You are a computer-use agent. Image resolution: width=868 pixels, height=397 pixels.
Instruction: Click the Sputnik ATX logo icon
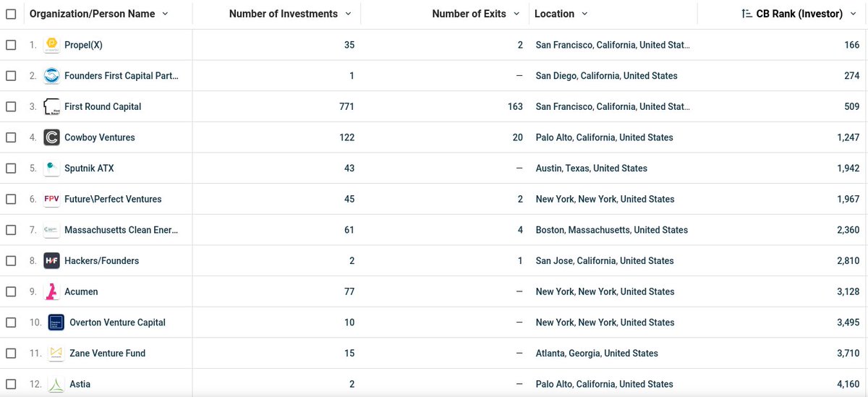(x=51, y=168)
